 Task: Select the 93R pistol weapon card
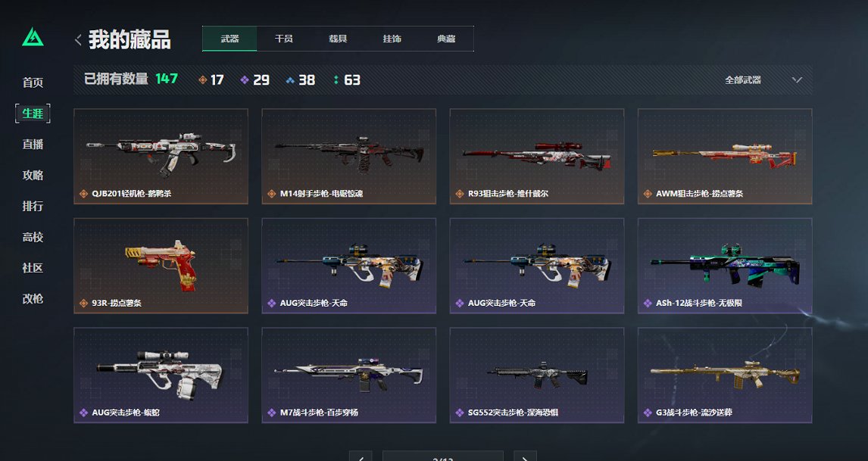coord(161,266)
